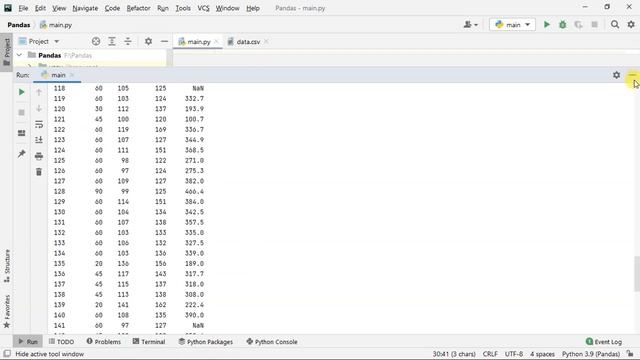Open Search Everywhere with the magnifier icon
This screenshot has height=360, width=640.
615,24
